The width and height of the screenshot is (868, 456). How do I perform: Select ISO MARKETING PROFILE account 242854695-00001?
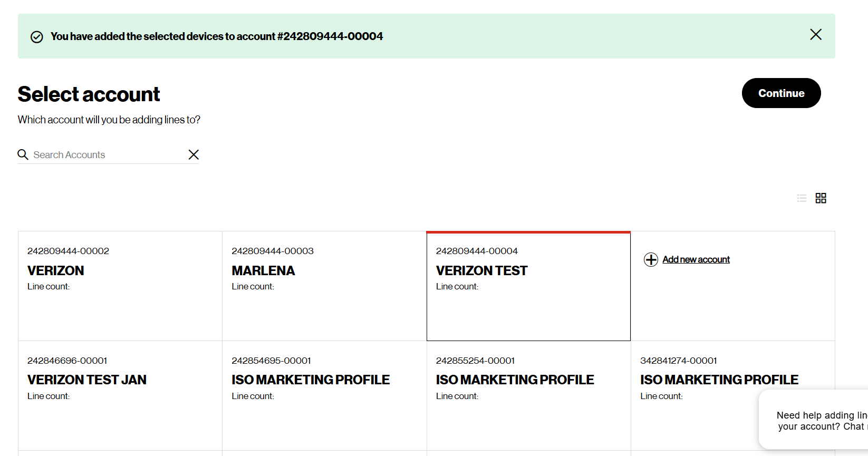(324, 396)
